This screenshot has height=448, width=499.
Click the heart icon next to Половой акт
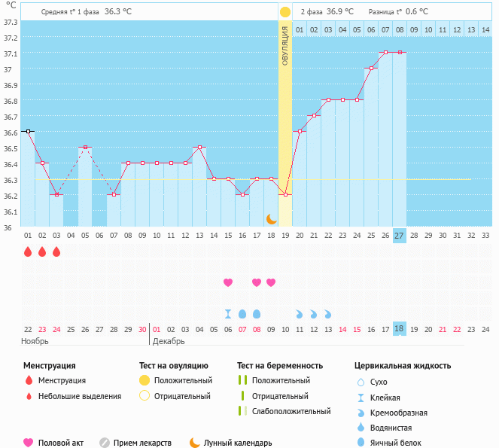[29, 443]
